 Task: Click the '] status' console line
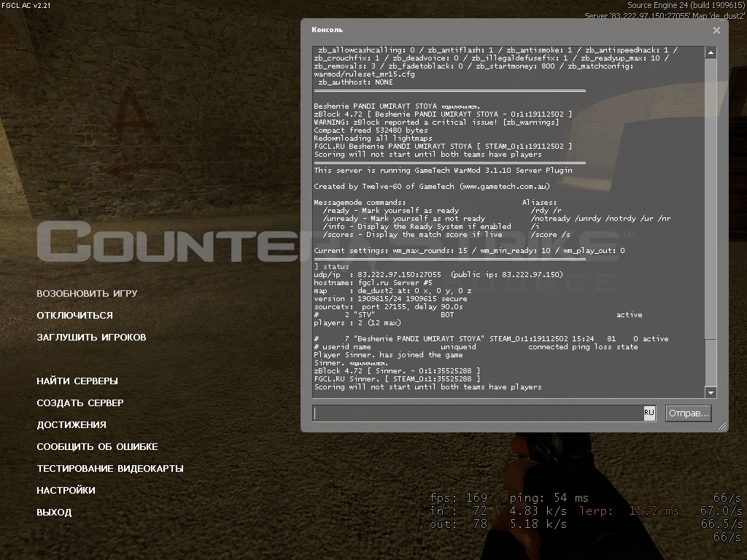point(332,267)
